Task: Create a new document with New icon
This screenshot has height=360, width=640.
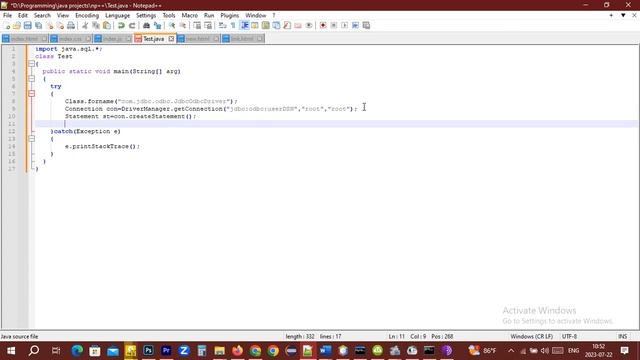Action: pyautogui.click(x=6, y=25)
